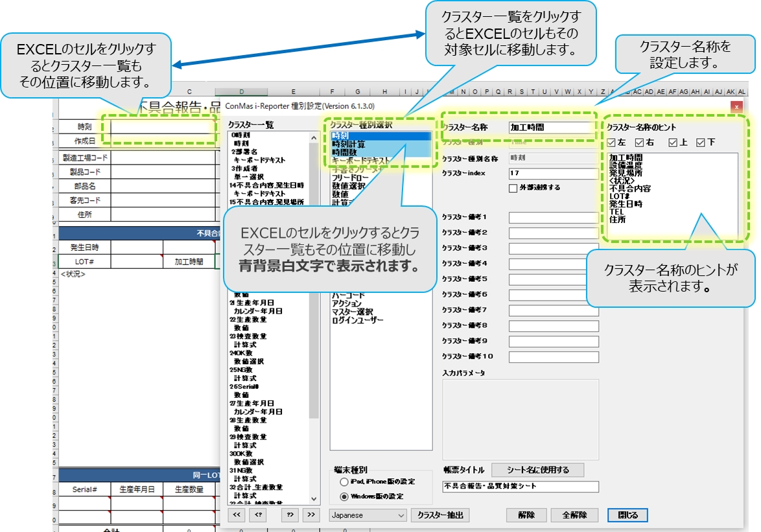Select ログインユーザー in cluster type list
The image size is (761, 532).
357,321
